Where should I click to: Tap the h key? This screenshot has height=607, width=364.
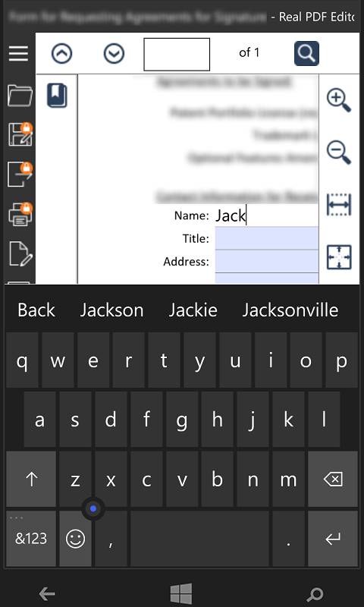(218, 420)
